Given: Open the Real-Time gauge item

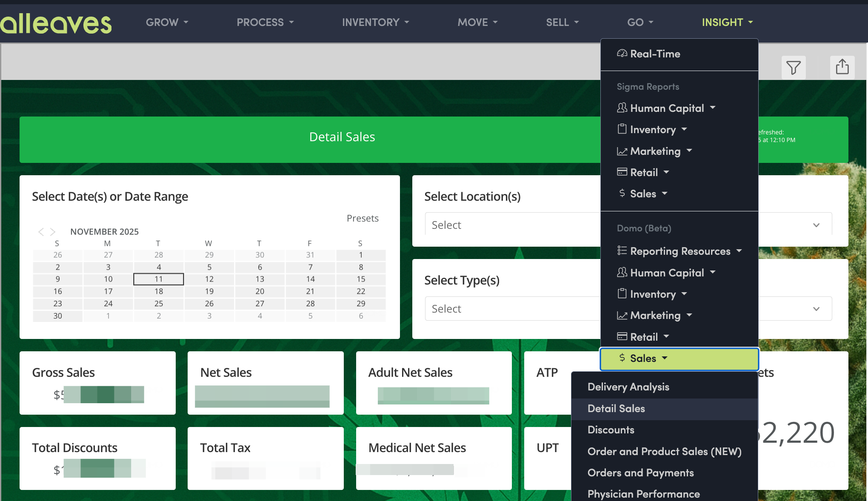Looking at the screenshot, I should point(649,54).
